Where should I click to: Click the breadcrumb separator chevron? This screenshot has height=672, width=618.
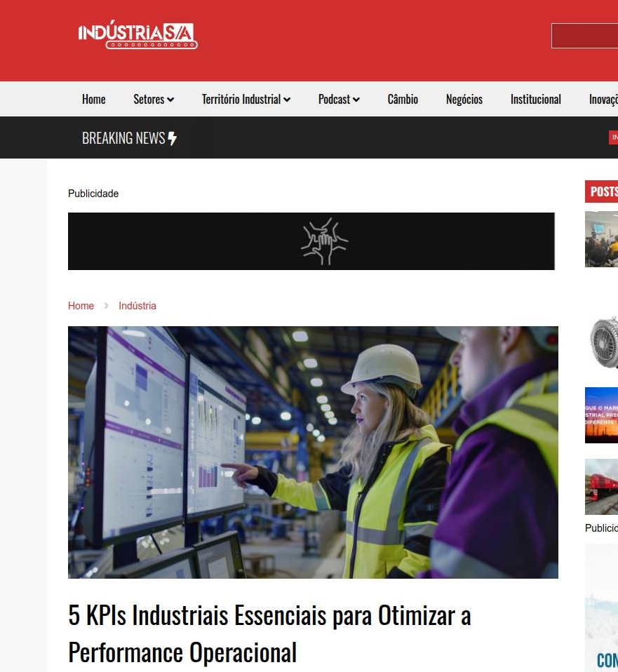pos(107,306)
